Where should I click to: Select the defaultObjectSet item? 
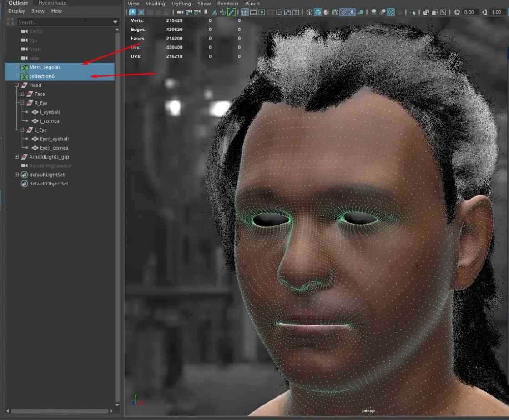coord(49,184)
